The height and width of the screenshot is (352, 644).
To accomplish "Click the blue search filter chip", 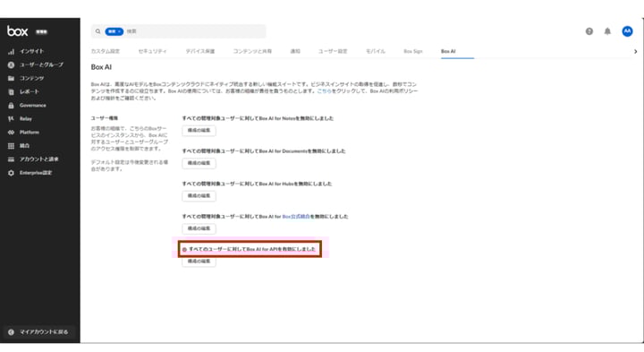I will coord(114,31).
